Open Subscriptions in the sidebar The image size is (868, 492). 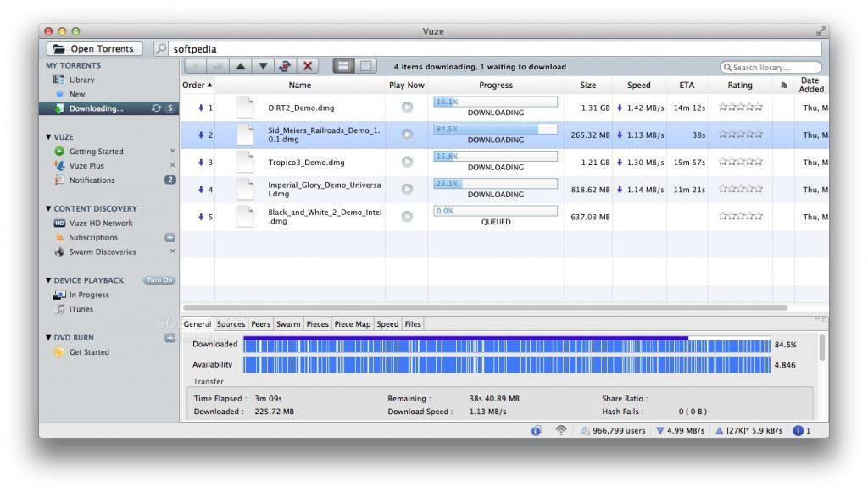coord(93,237)
